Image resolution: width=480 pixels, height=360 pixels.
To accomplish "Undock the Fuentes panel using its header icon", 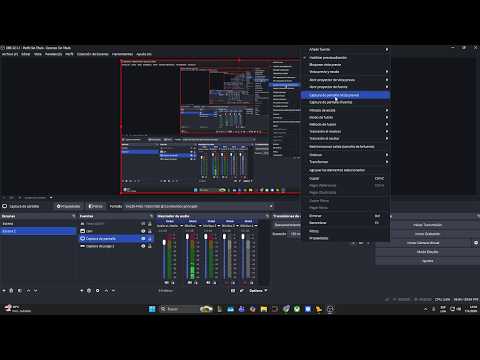I will coord(151,216).
